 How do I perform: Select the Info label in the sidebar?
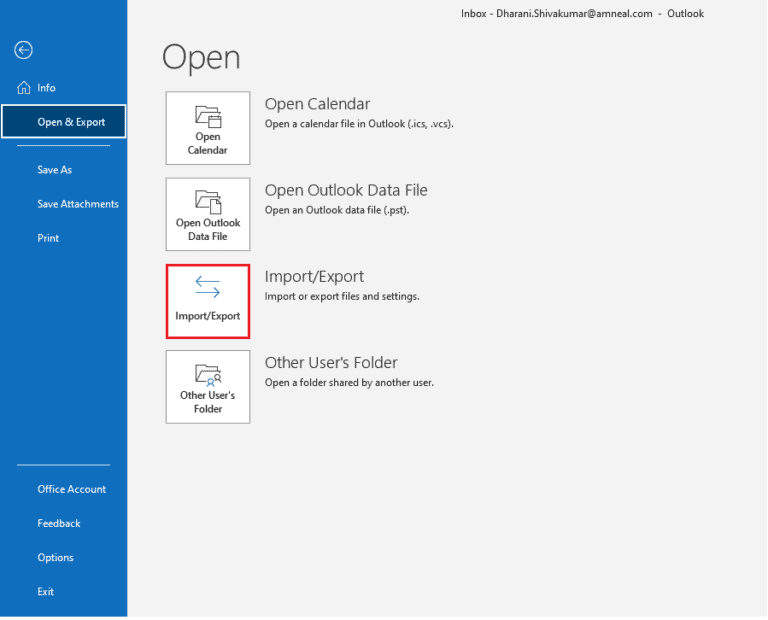pyautogui.click(x=46, y=88)
